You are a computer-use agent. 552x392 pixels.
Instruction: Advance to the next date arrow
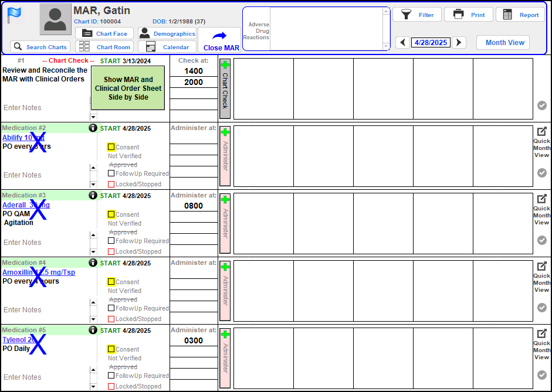click(x=459, y=43)
